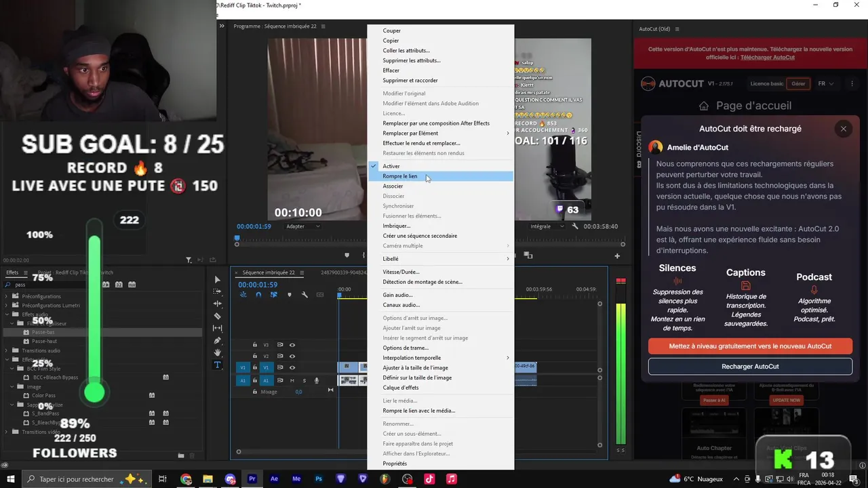Click the Program monitor scrub bar playhead
Viewport: 868px width, 488px height.
(237, 239)
